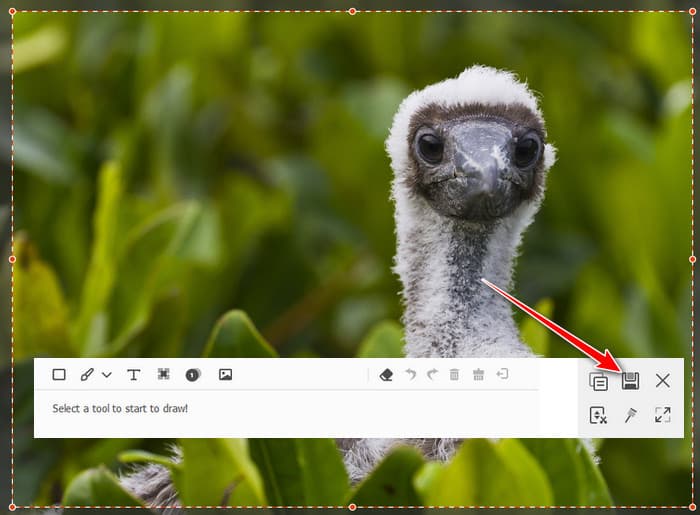Pin the screenshot to the screen
The width and height of the screenshot is (700, 515).
click(x=630, y=415)
